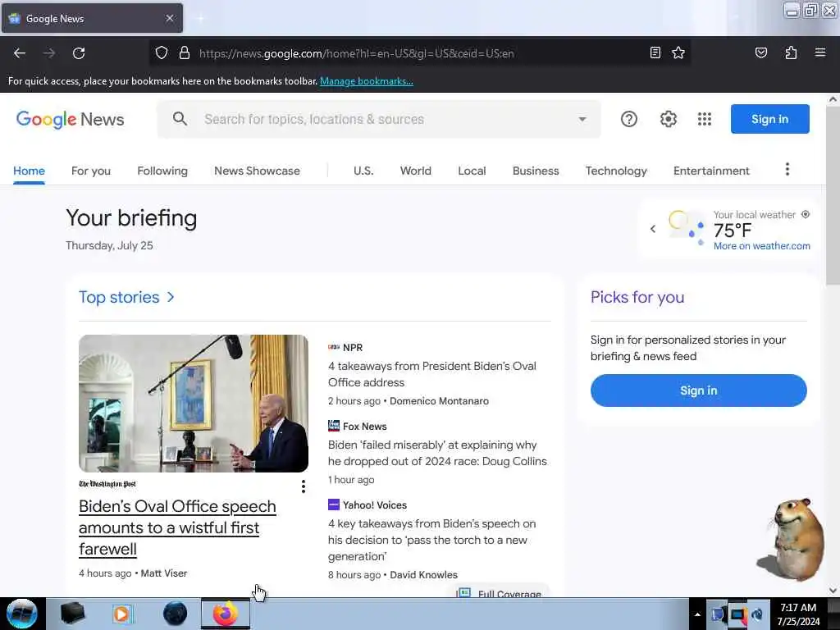Select the Firefox taskbar button

tap(226, 614)
